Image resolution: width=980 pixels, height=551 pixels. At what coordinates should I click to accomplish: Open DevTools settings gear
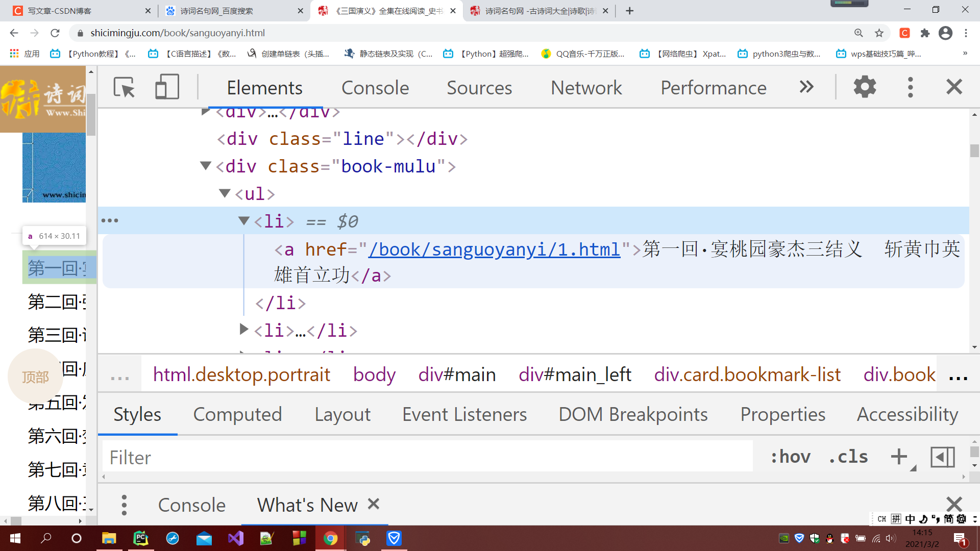(x=865, y=87)
